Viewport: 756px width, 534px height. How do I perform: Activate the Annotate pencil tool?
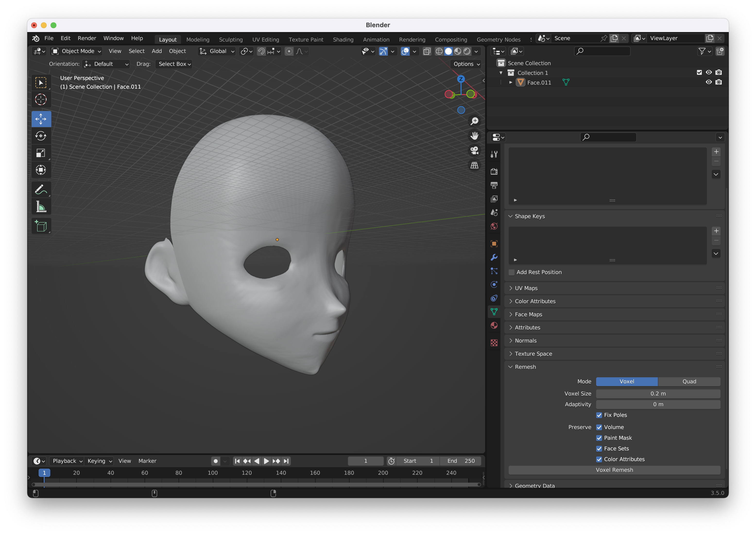pyautogui.click(x=41, y=190)
